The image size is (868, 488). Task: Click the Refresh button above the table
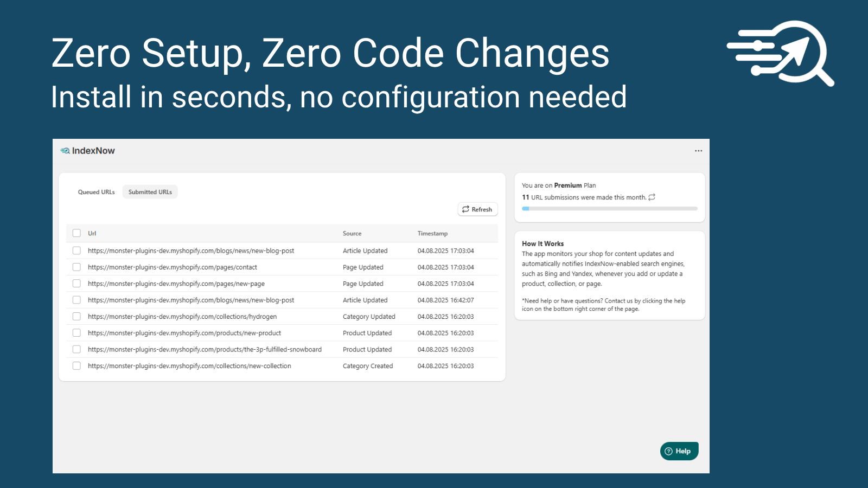(477, 209)
